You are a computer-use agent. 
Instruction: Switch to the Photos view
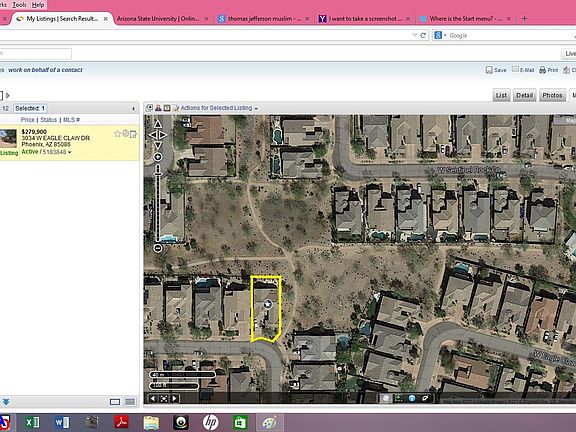pos(552,96)
